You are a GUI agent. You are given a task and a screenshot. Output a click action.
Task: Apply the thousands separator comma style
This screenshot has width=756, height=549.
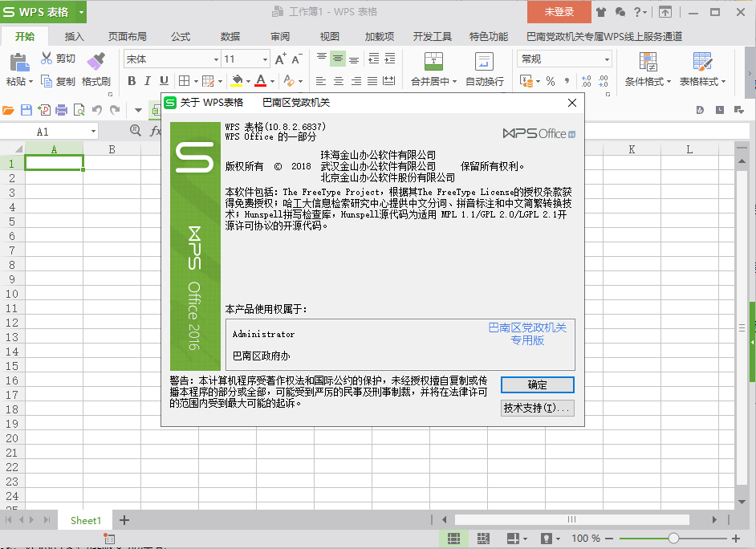point(567,81)
